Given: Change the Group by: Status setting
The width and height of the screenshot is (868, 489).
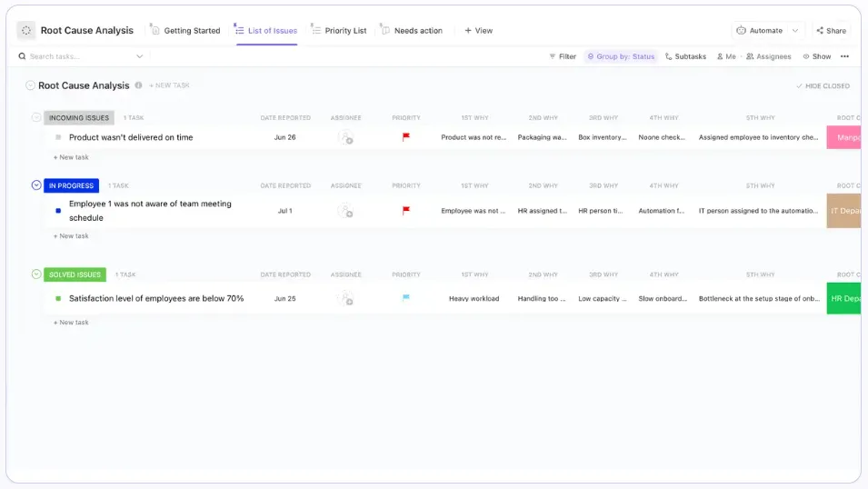Looking at the screenshot, I should [x=621, y=56].
